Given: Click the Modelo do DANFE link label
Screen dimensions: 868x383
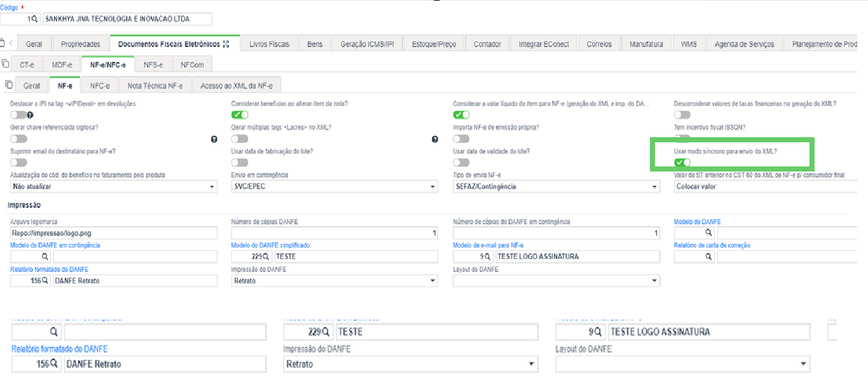Looking at the screenshot, I should click(x=697, y=222).
